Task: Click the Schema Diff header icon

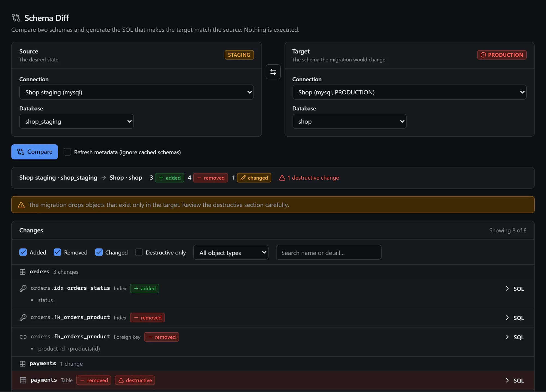Action: tap(16, 18)
